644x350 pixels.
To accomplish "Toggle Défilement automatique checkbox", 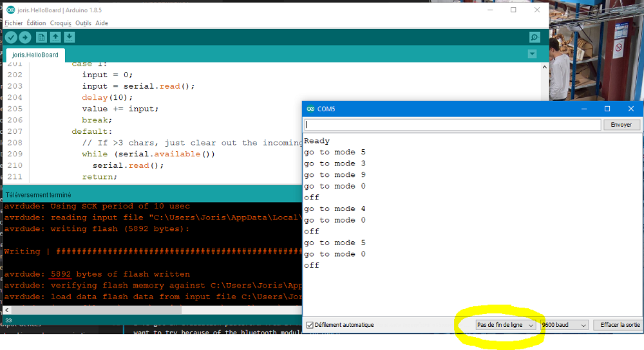I will point(310,325).
